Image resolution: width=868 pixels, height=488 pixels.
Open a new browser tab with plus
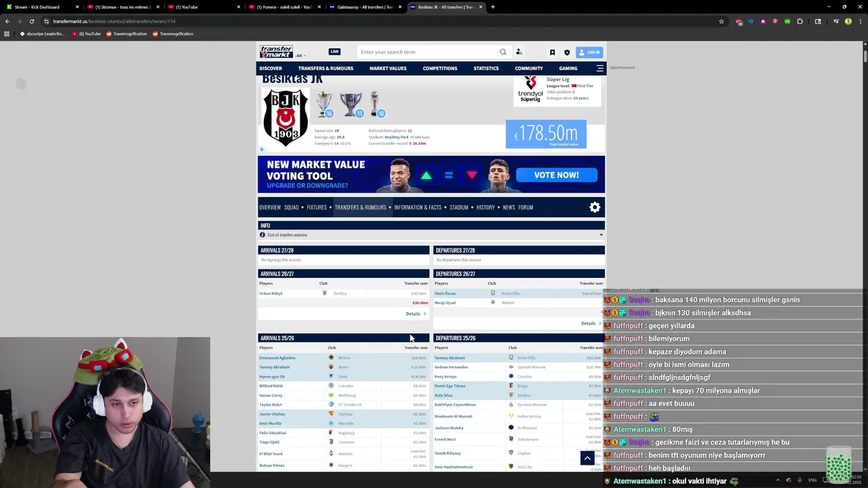coord(493,7)
